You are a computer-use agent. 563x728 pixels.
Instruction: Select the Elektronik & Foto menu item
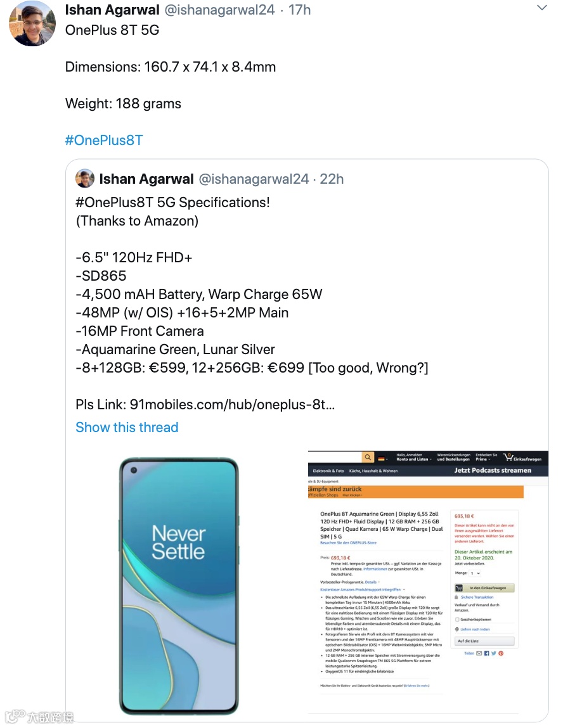click(x=328, y=471)
